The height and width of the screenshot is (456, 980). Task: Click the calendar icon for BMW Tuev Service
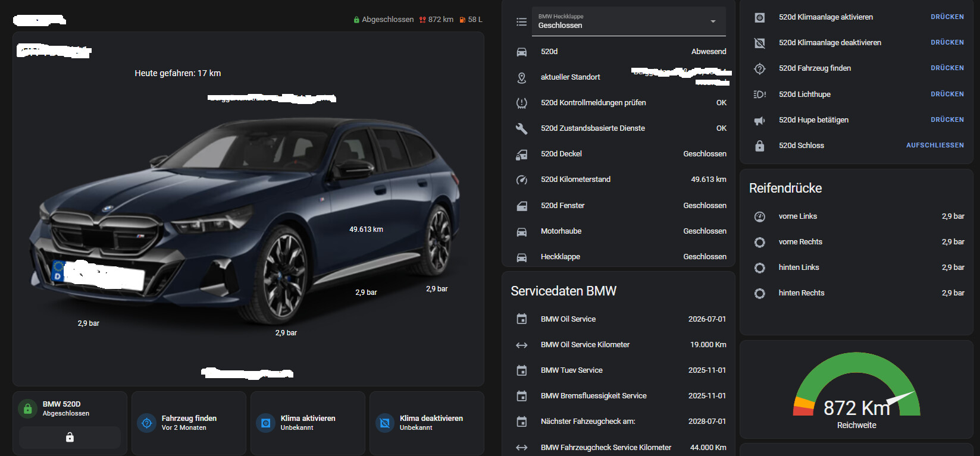521,370
